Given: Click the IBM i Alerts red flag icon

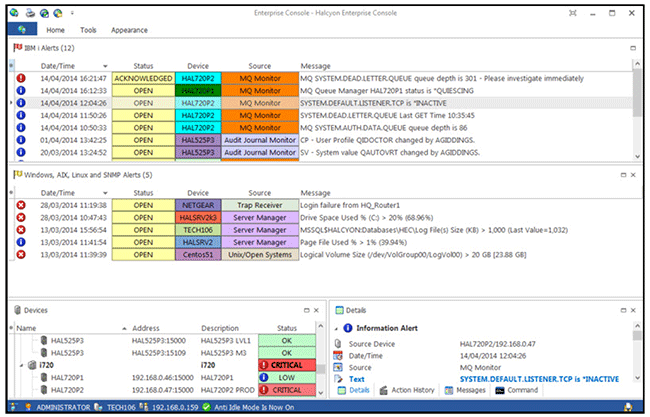Looking at the screenshot, I should 17,48.
